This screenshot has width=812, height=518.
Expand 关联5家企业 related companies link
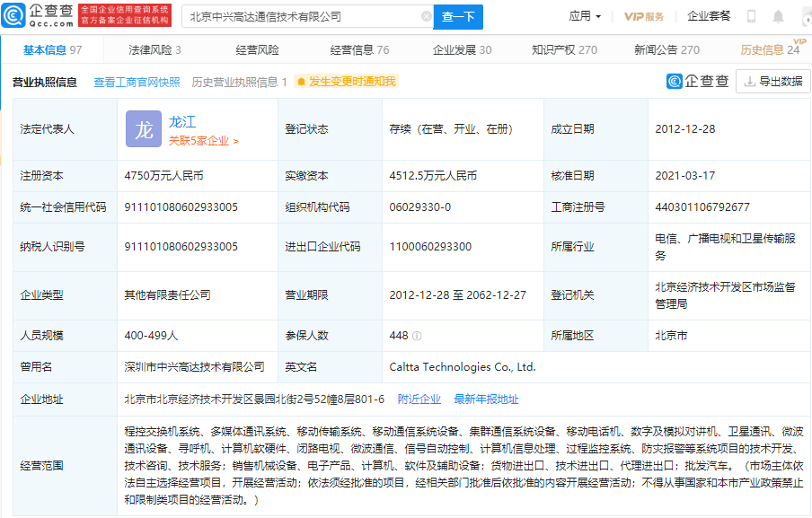click(204, 141)
